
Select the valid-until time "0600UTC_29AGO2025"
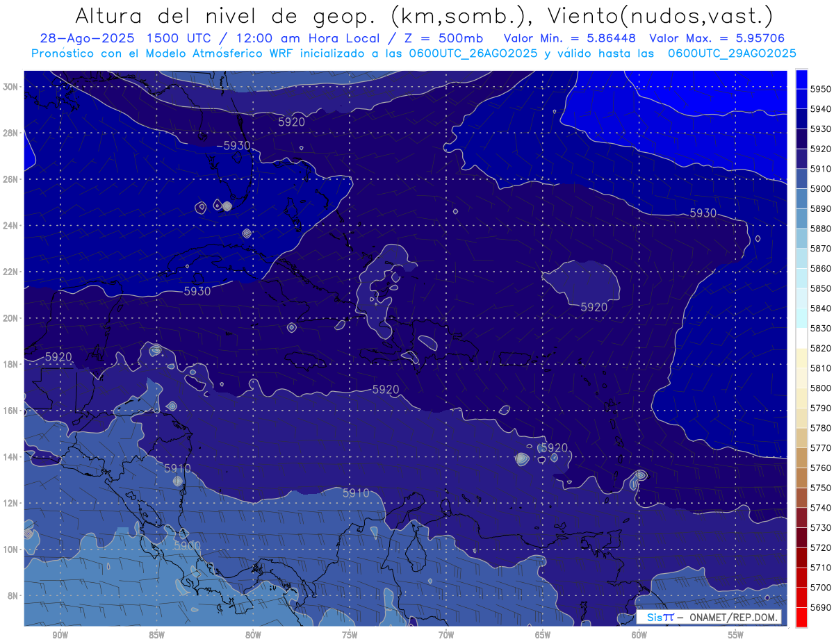pos(733,53)
